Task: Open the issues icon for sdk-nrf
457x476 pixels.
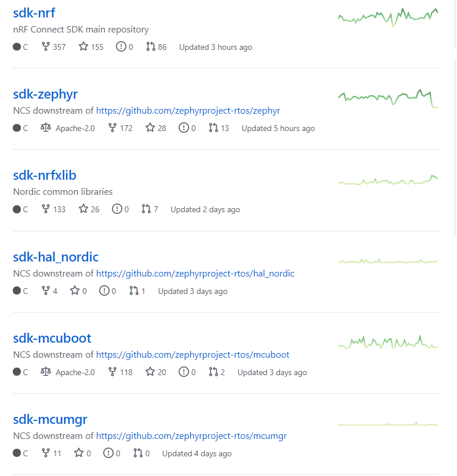Action: point(121,47)
